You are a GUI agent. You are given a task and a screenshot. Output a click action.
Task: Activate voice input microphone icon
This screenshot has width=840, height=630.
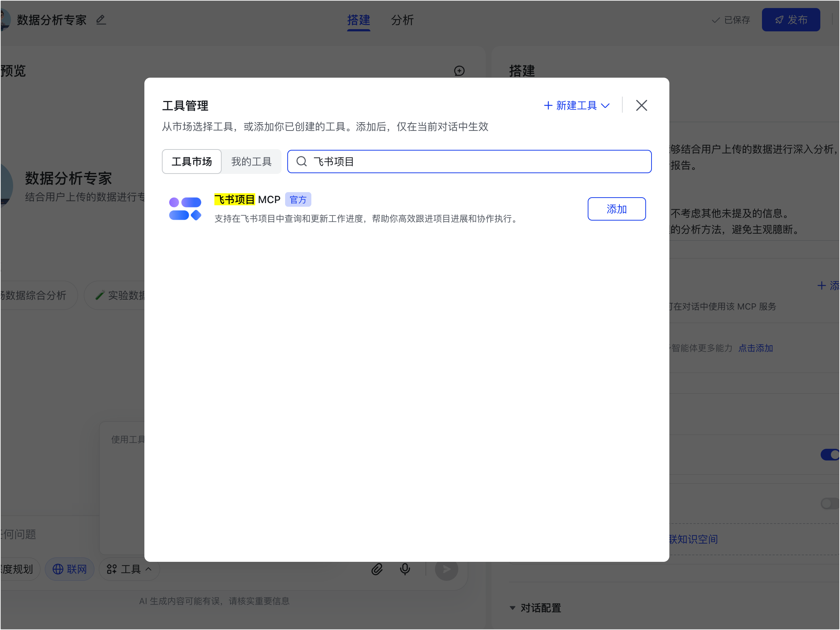(405, 569)
